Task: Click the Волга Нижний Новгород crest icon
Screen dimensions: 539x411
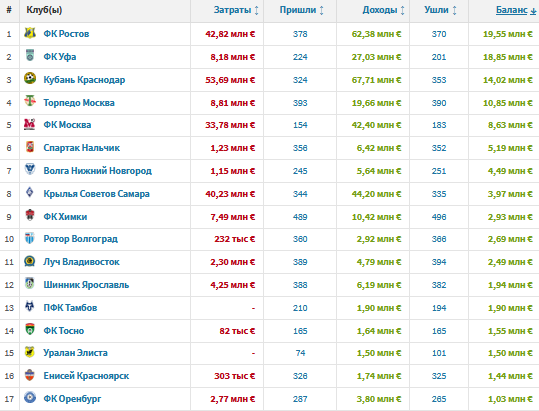Action: click(30, 169)
